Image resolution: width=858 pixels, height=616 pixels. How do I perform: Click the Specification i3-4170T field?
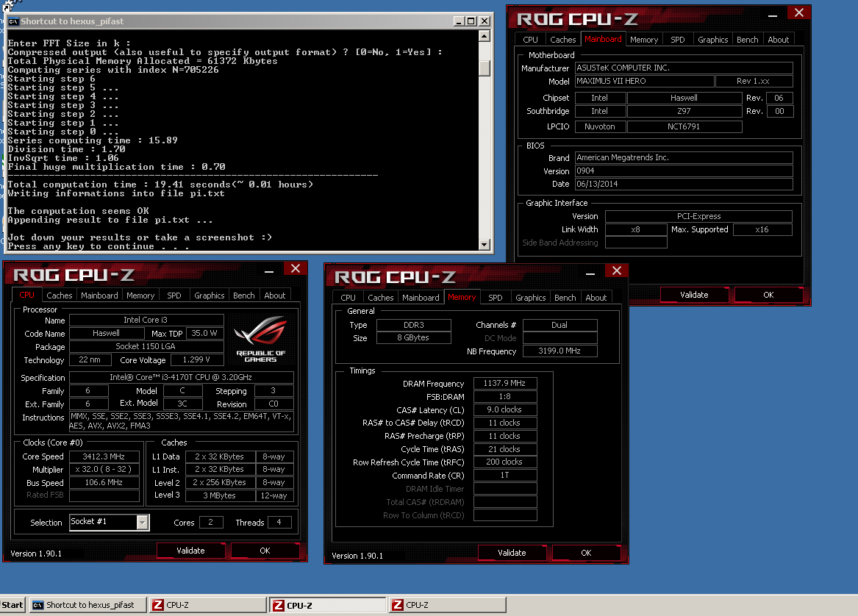pos(181,378)
